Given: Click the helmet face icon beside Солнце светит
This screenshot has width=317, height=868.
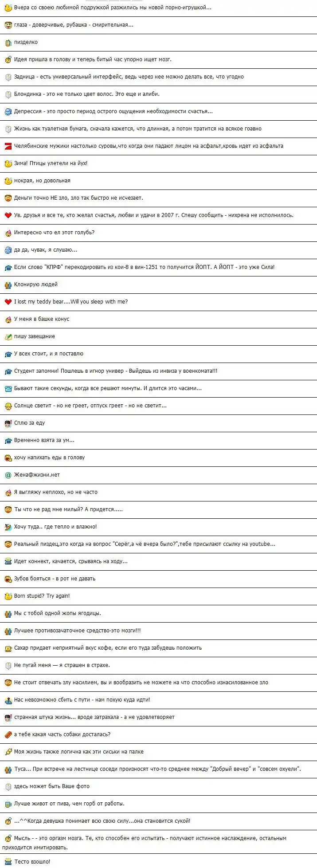Looking at the screenshot, I should click(8, 406).
